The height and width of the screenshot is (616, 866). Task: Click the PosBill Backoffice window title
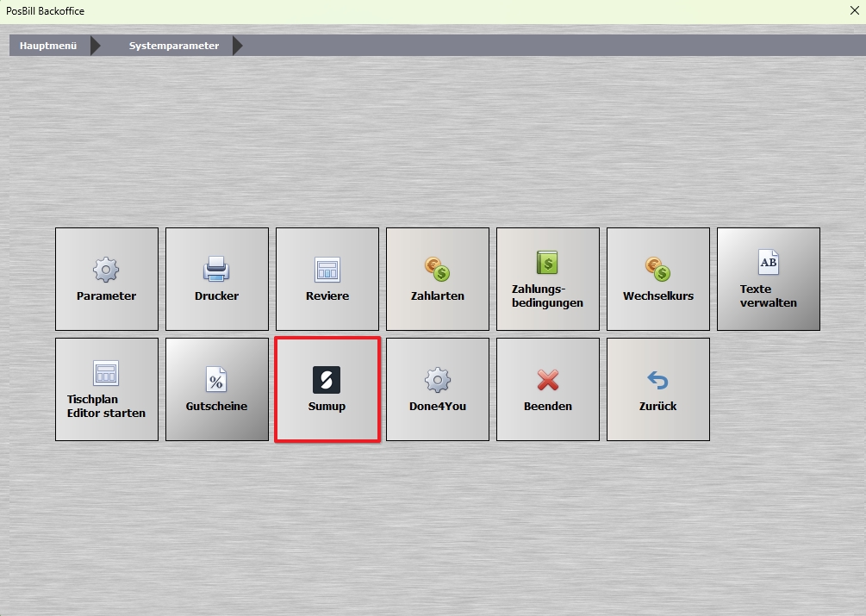click(x=46, y=11)
